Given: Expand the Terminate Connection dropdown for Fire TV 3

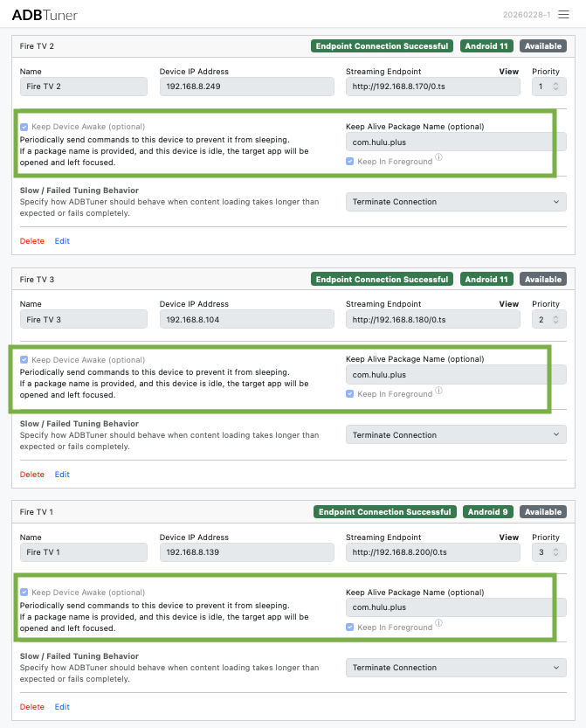Looking at the screenshot, I should click(x=455, y=435).
